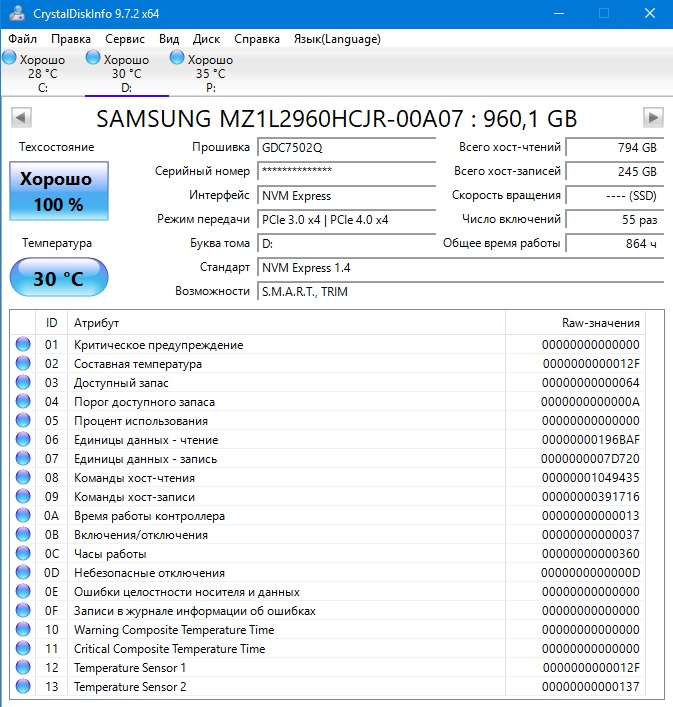Click status icon of Единицы данных - чтение row
The width and height of the screenshot is (673, 707).
23,439
